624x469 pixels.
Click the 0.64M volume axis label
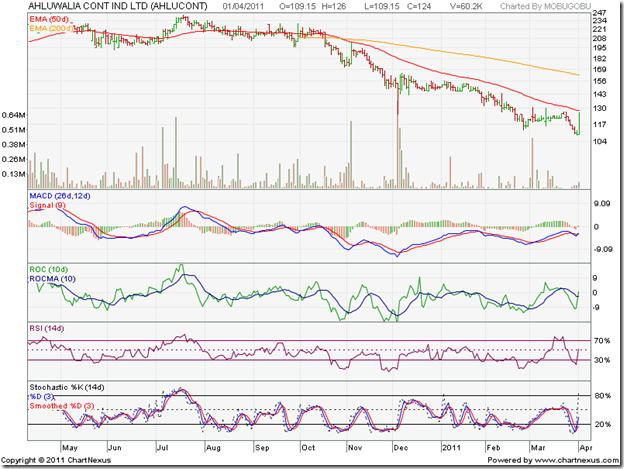[14, 115]
